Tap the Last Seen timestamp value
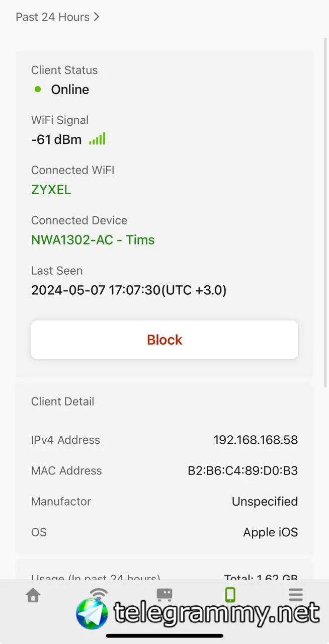The height and width of the screenshot is (644, 329). point(129,290)
